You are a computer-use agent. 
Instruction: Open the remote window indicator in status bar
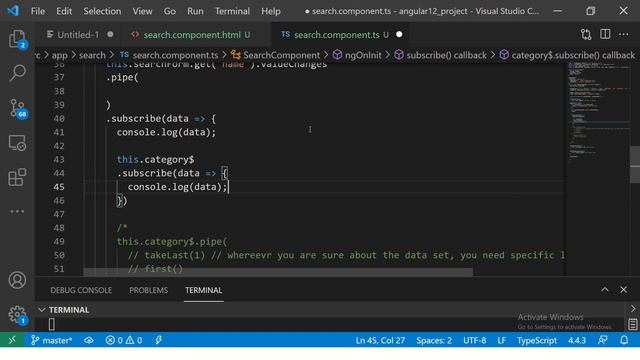12,340
